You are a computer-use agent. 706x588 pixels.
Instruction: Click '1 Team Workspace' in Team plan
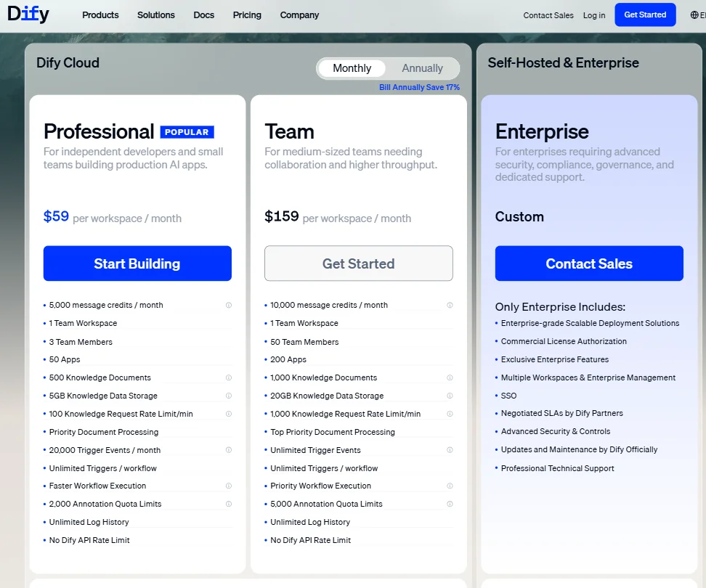(x=304, y=323)
